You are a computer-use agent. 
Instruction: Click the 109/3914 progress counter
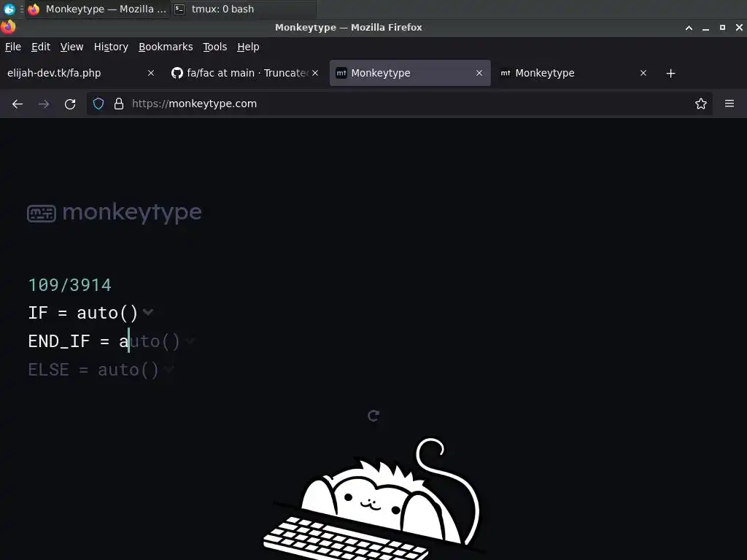point(70,285)
